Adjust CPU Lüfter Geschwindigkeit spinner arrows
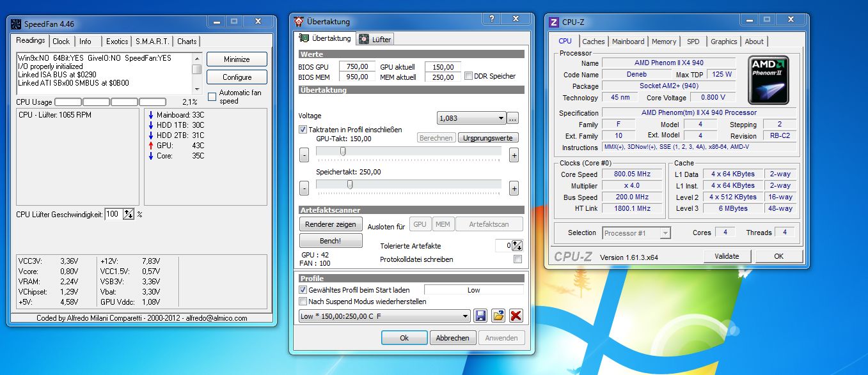Viewport: 868px width, 375px height. click(129, 214)
